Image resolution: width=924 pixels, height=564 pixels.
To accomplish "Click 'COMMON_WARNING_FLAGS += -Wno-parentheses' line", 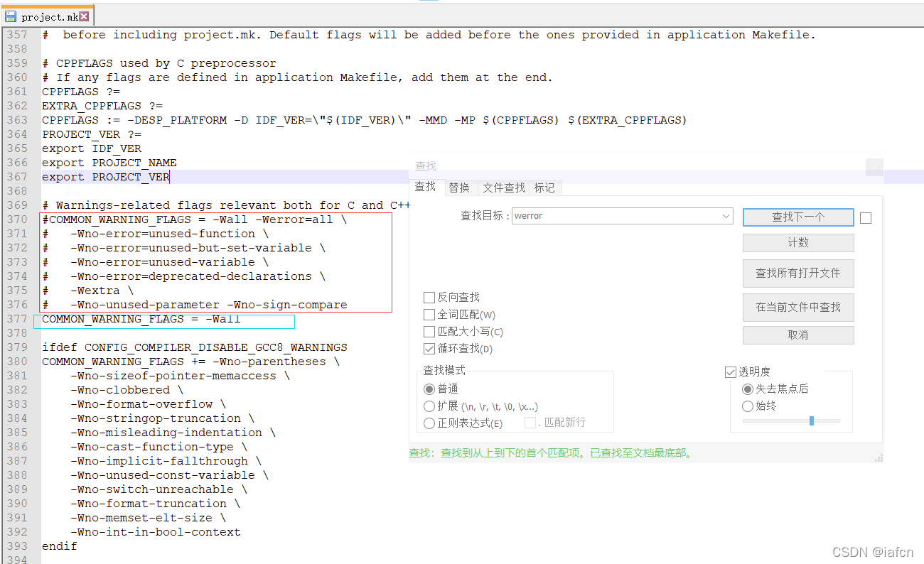I will pos(191,362).
